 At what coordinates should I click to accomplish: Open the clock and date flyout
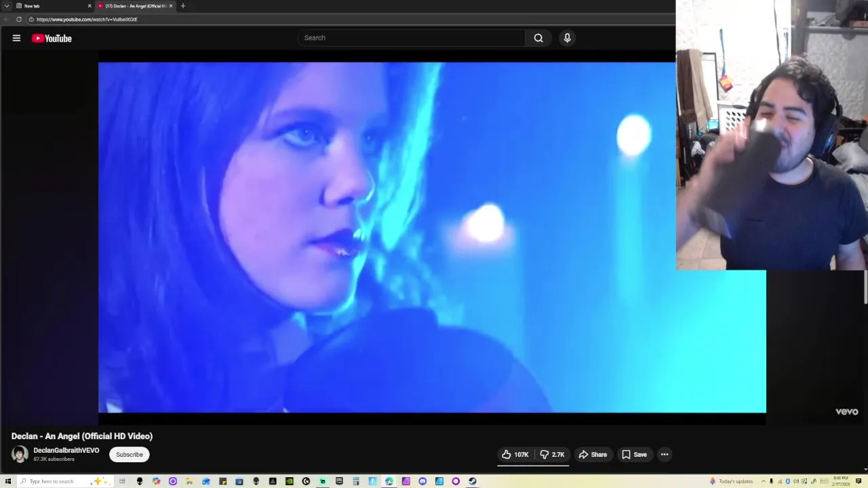click(x=842, y=481)
